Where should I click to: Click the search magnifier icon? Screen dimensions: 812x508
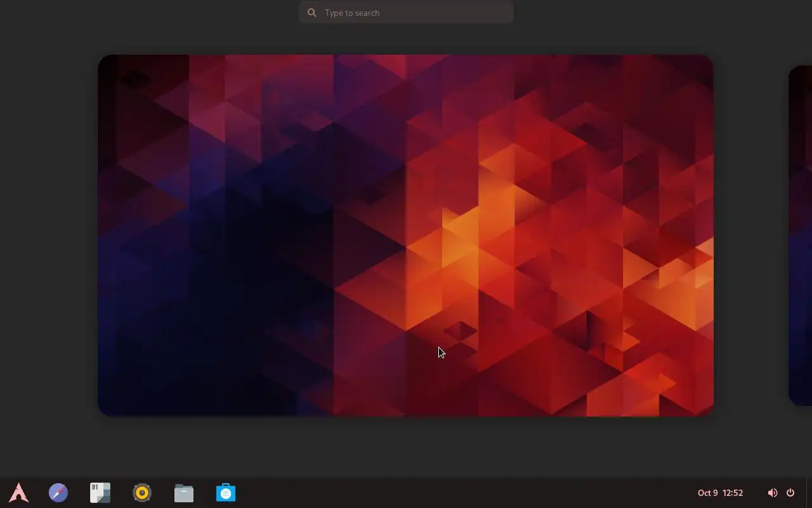point(311,13)
